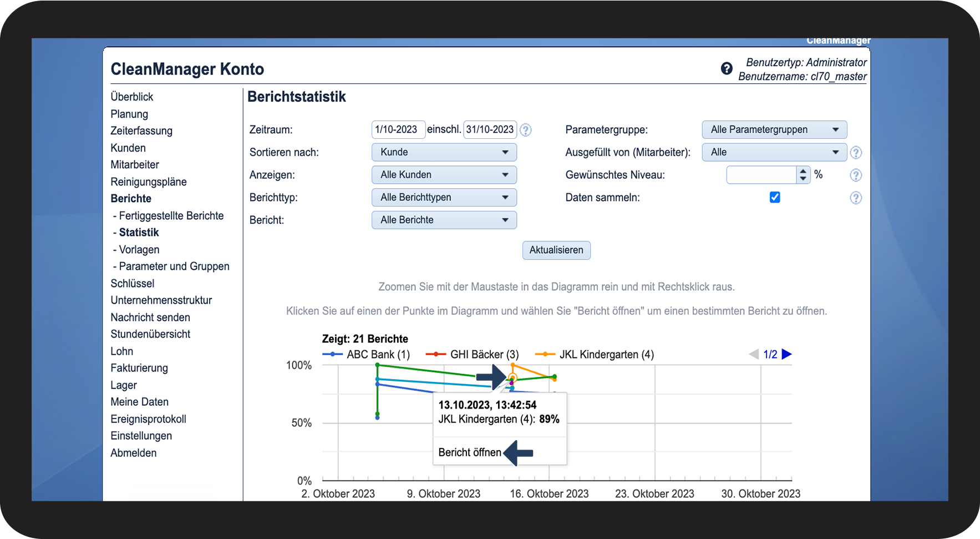980x539 pixels.
Task: Expand the Alle Berichttypen dropdown
Action: pos(444,198)
